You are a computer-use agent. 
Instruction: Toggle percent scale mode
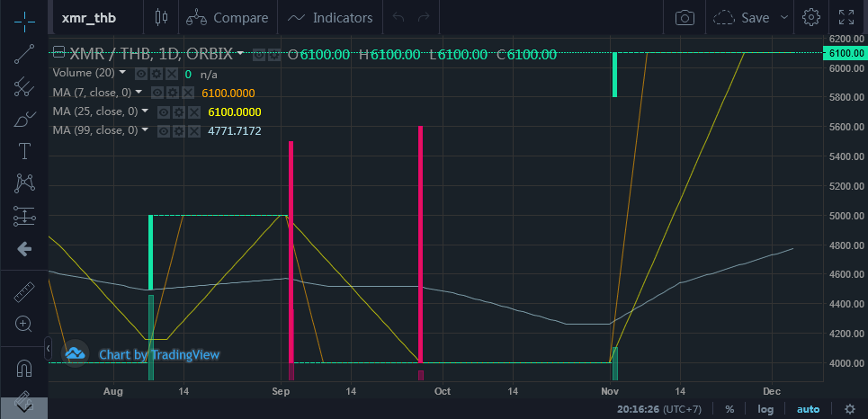[x=729, y=410]
